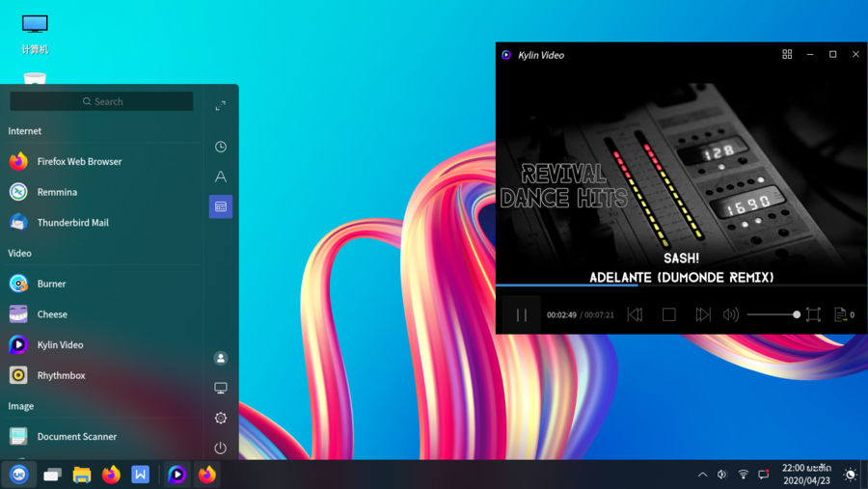Pause playback in Kylin Video
Image resolution: width=868 pixels, height=489 pixels.
(522, 315)
